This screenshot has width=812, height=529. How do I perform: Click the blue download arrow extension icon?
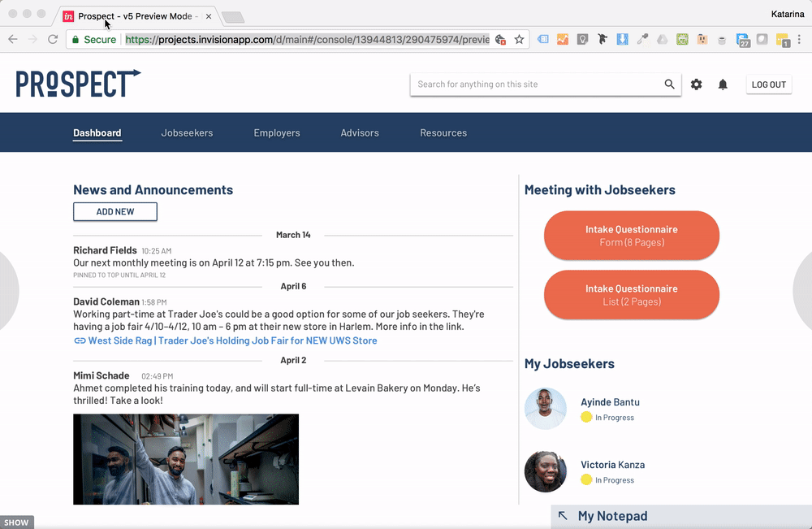623,39
